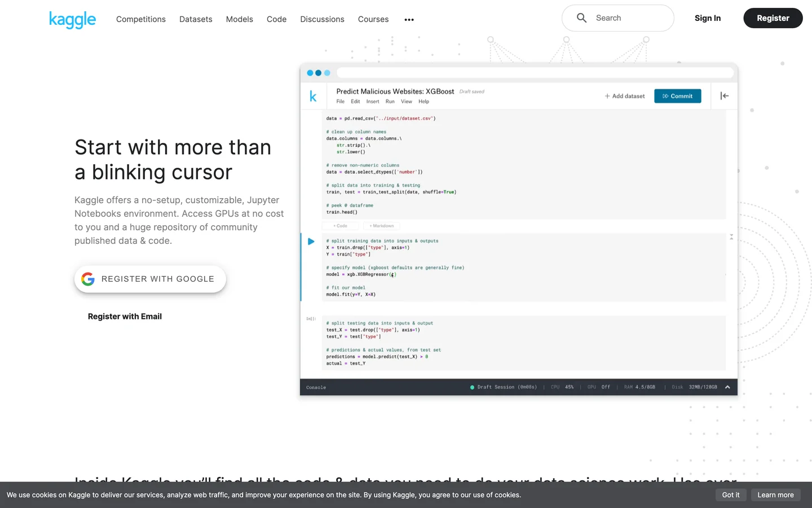Click the run cell play icon

[x=311, y=242]
